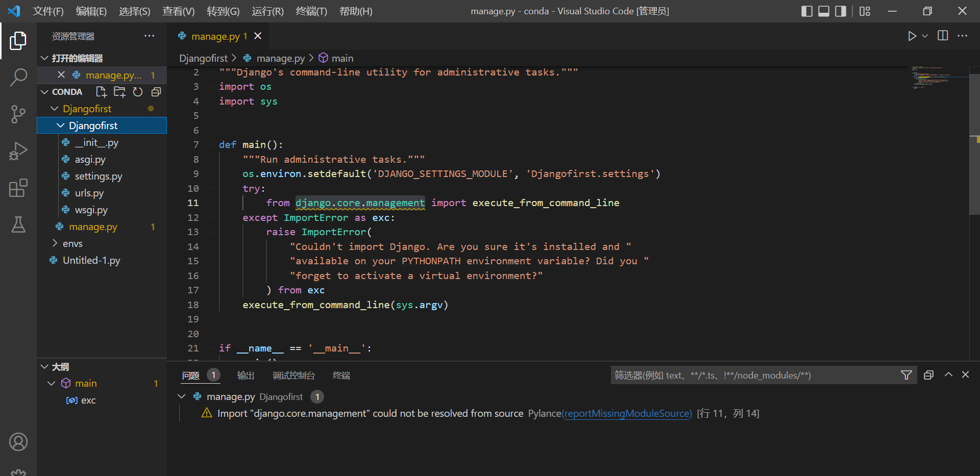Split the editor to the right

[943, 36]
